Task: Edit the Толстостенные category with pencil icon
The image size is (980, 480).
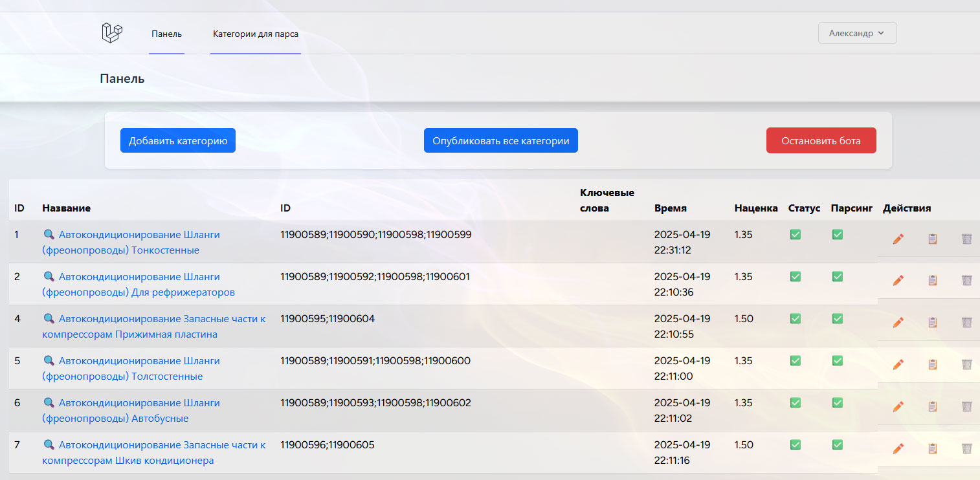Action: (898, 365)
